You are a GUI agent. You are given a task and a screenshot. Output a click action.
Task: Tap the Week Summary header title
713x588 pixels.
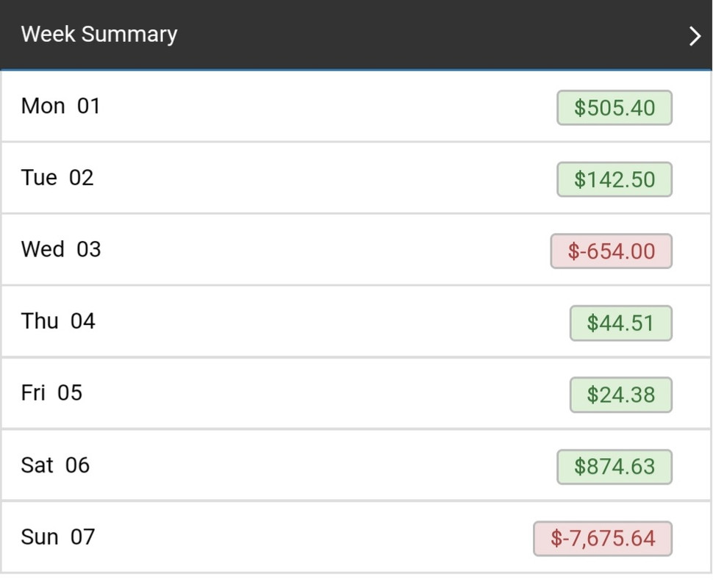coord(98,35)
